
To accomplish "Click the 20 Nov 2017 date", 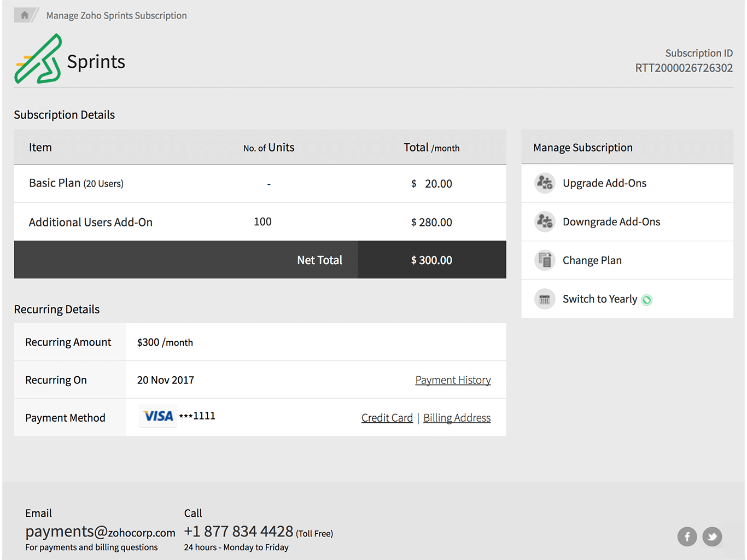I will pos(165,380).
